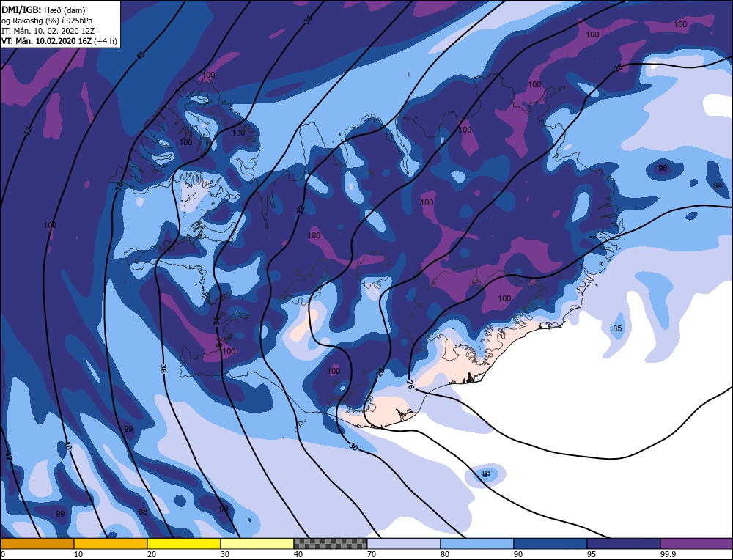This screenshot has width=733, height=560.
Task: Click the 'VT: Mán. 10.02.2020 16Z (+4 h)' line
Action: (59, 41)
